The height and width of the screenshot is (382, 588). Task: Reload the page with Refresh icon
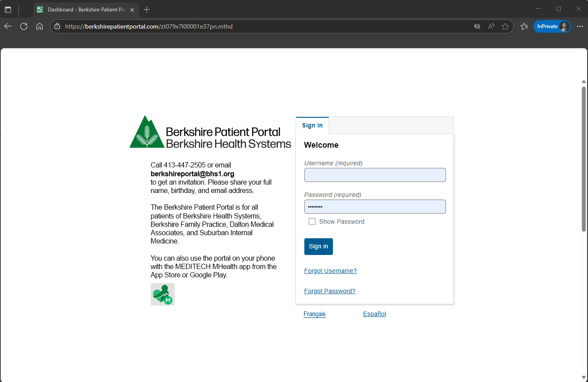click(x=24, y=26)
